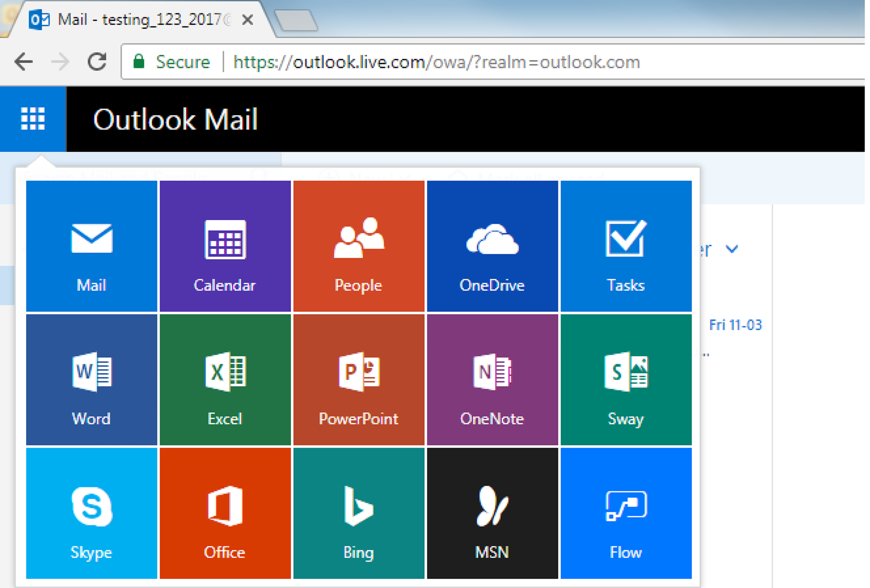
Task: Open the Mail app tile
Action: [x=92, y=246]
